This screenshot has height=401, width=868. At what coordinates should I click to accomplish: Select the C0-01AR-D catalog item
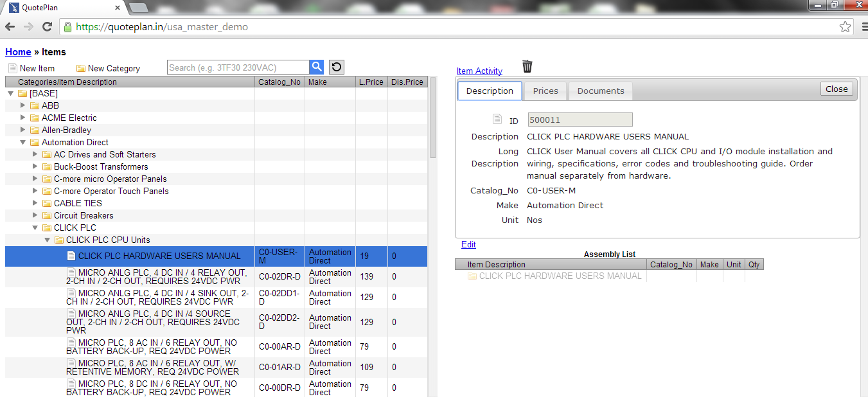[x=216, y=367]
